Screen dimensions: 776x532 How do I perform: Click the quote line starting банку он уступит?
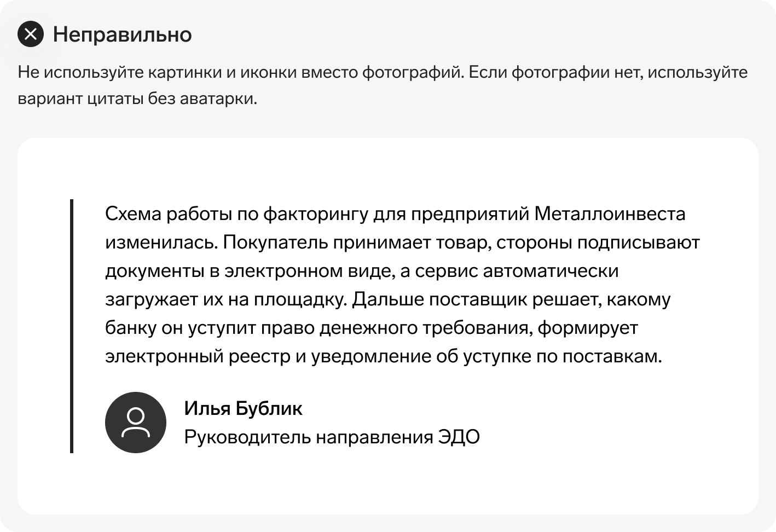(372, 328)
